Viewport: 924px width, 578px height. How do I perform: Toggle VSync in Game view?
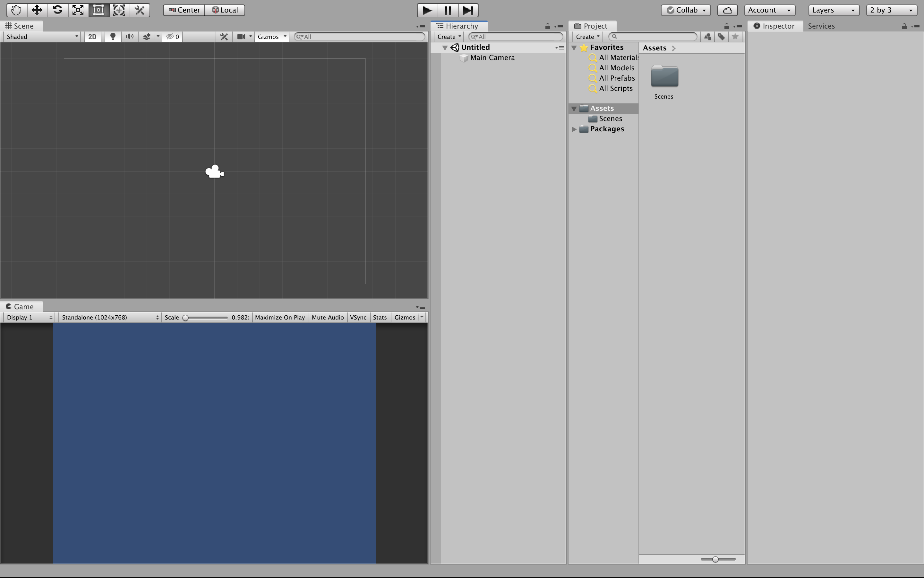coord(358,317)
